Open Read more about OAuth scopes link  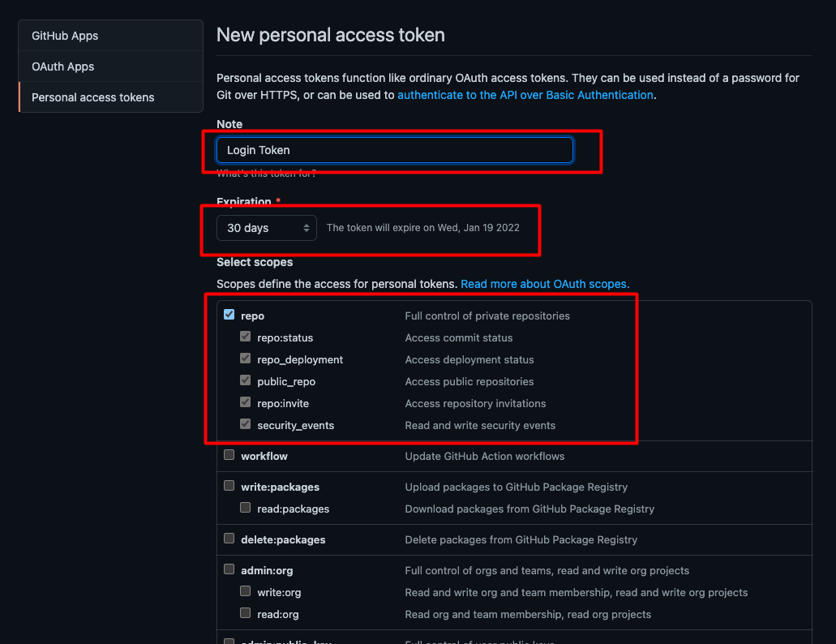coord(545,284)
